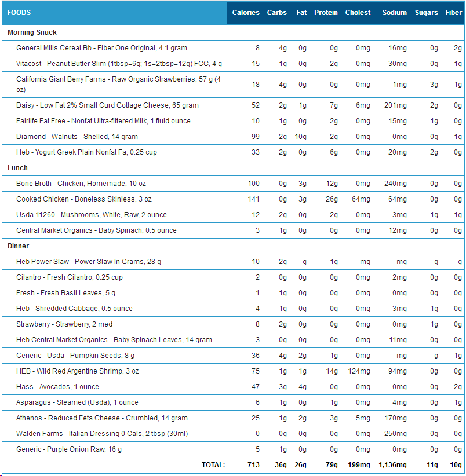466x476 pixels.
Task: Select Heb Shredded Cabbage 0.5 ounce row
Action: point(233,309)
